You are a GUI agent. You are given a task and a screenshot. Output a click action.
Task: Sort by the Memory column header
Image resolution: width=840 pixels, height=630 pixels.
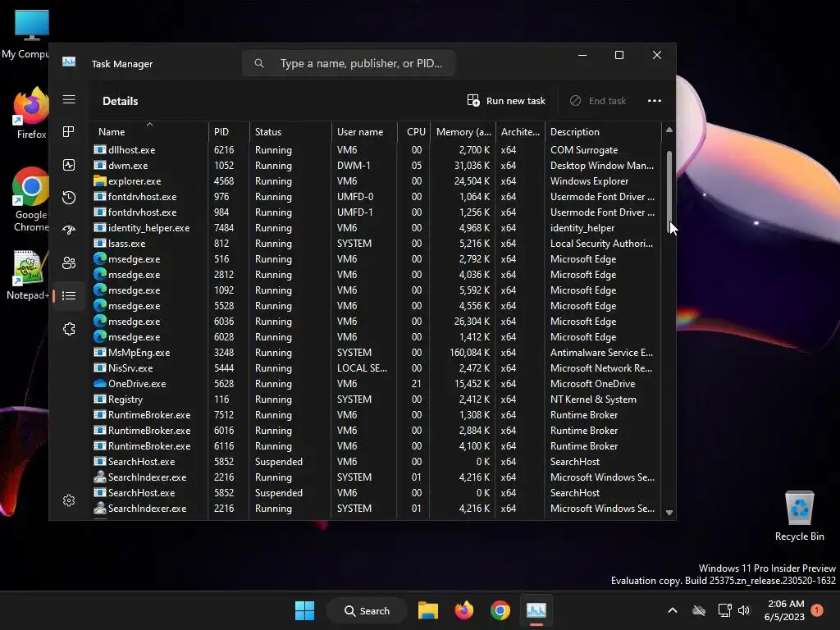click(x=463, y=132)
